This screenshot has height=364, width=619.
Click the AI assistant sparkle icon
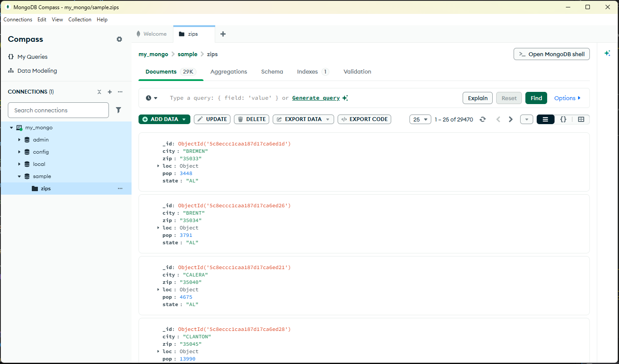click(x=607, y=53)
